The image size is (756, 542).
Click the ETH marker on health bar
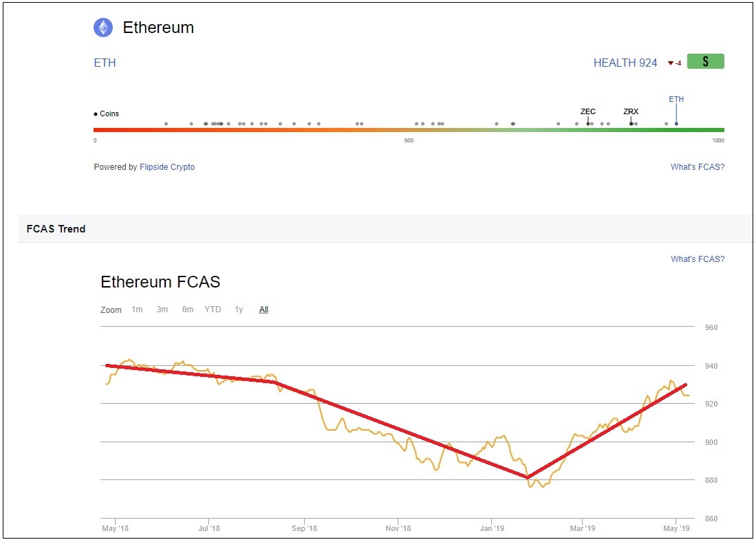[676, 111]
